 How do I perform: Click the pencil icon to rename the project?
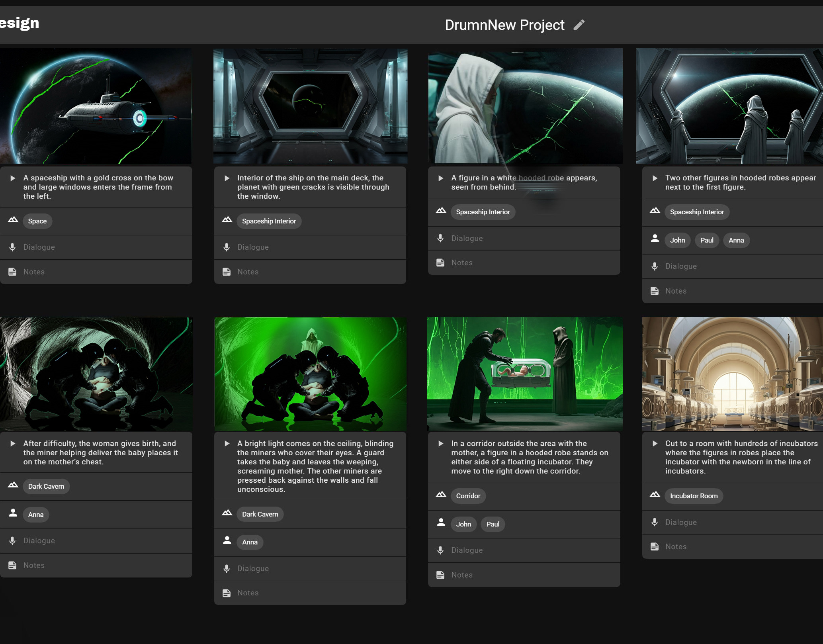point(579,25)
